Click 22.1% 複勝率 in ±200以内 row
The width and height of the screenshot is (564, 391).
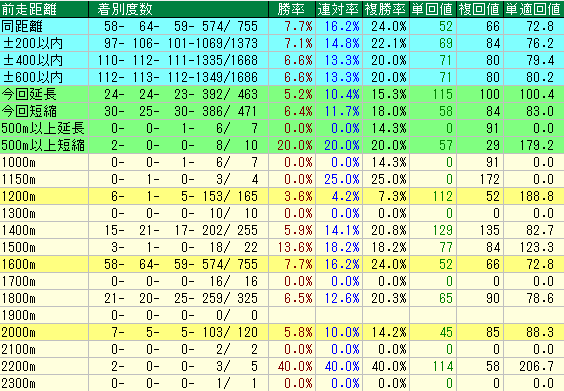[389, 43]
